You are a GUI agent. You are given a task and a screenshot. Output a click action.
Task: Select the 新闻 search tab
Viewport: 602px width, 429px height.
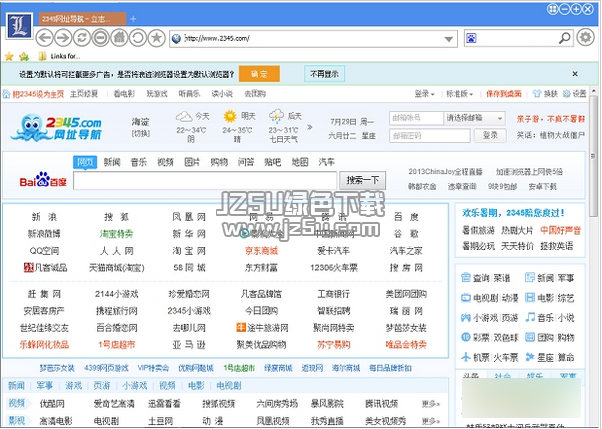click(x=112, y=162)
